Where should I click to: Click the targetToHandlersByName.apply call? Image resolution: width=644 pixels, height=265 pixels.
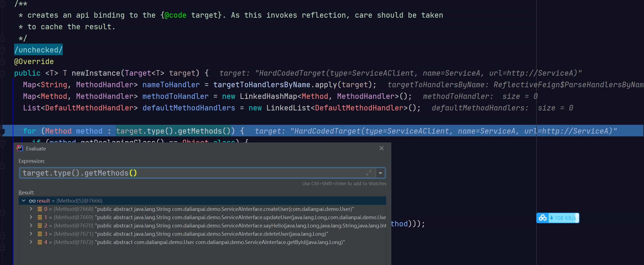(x=294, y=84)
